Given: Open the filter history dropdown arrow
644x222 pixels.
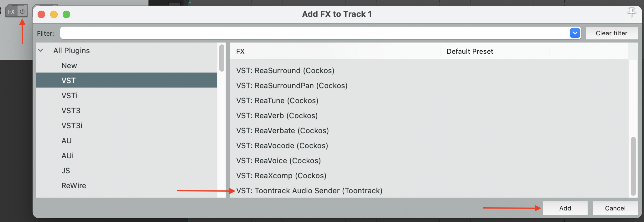Looking at the screenshot, I should (x=575, y=33).
